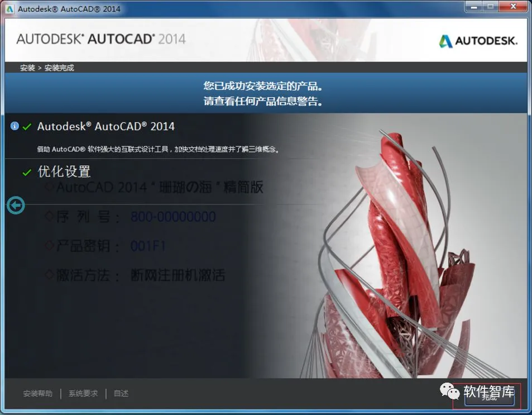Click the product key 001F1
This screenshot has width=532, height=415.
[x=148, y=246]
